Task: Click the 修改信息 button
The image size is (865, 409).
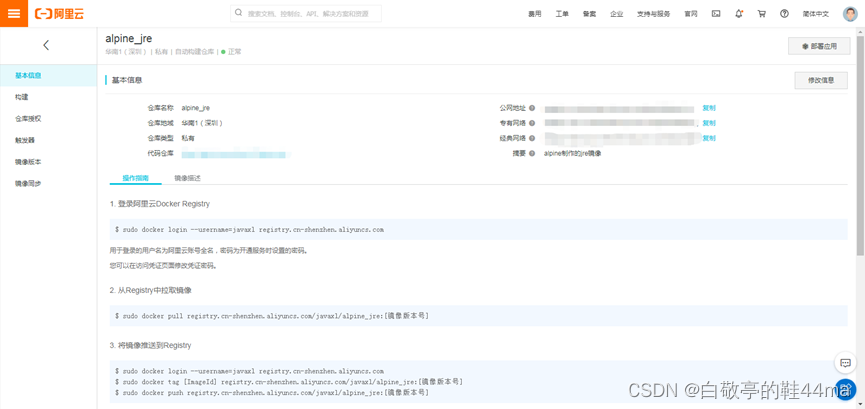Action: 821,80
